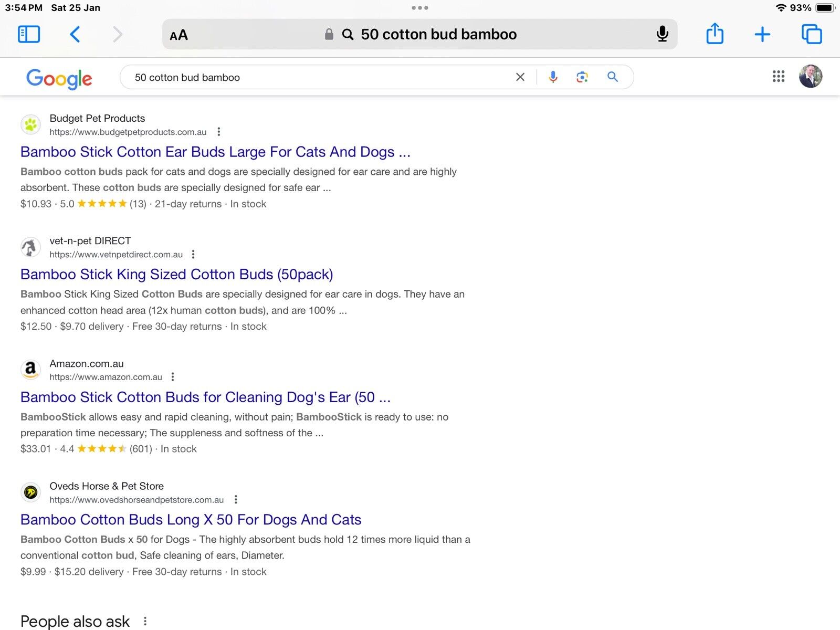Tap the Safari address bar text

(x=438, y=35)
